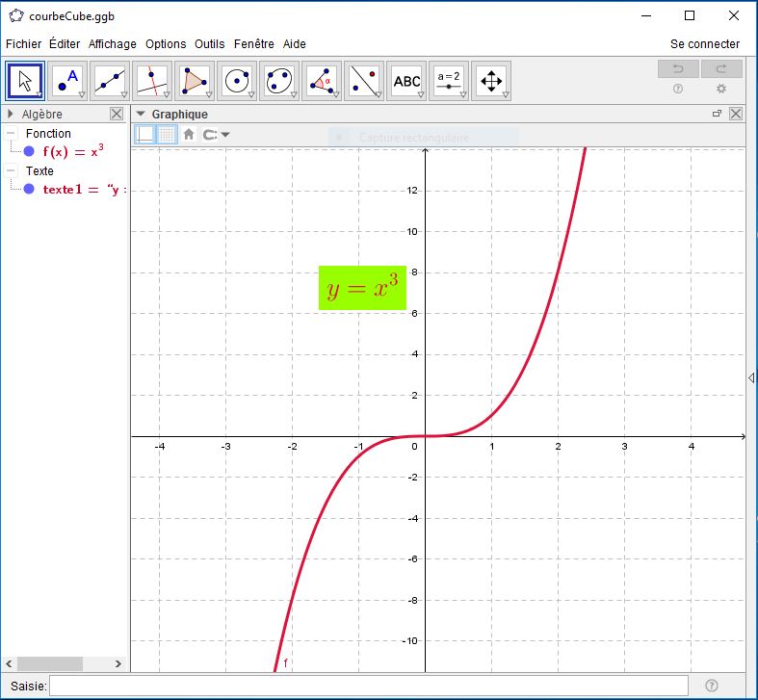The height and width of the screenshot is (700, 758).
Task: Open Move tool submenu triangle
Action: coord(39,94)
